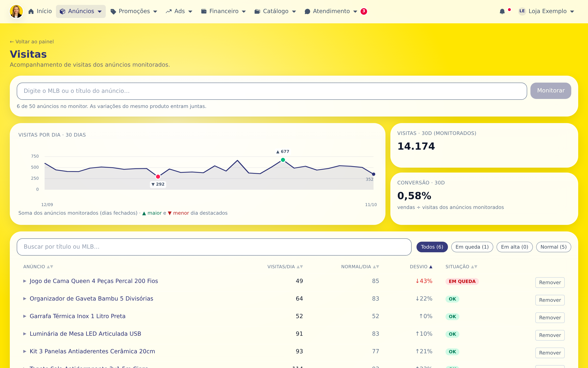Open the Catálogo menu
The image size is (588, 368).
[x=275, y=11]
